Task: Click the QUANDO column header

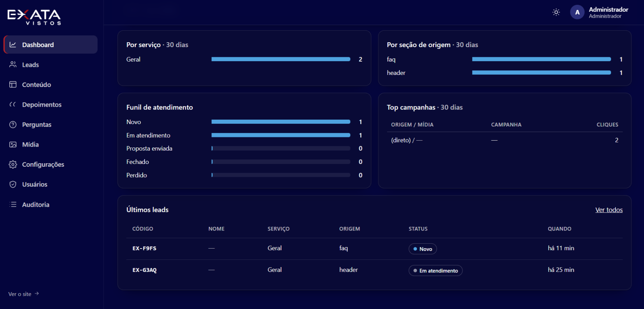Action: pyautogui.click(x=559, y=229)
